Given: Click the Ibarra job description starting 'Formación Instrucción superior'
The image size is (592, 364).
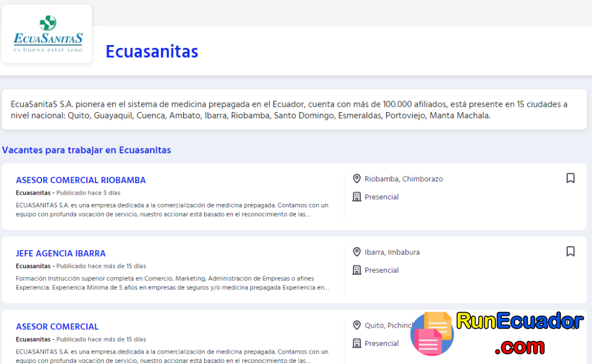Looking at the screenshot, I should 172,283.
